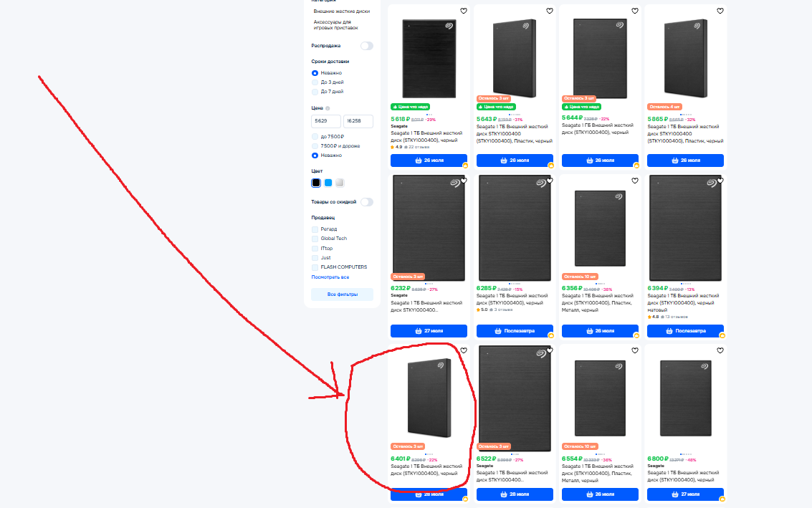Open the drive image on the 6 356 ₽ card
Screen dimensions: 812x508
pos(600,229)
